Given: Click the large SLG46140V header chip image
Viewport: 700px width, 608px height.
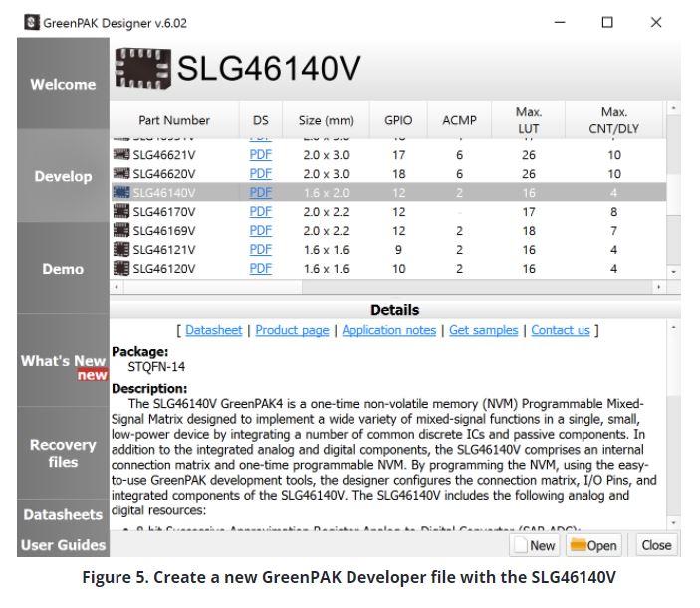Looking at the screenshot, I should pos(142,69).
